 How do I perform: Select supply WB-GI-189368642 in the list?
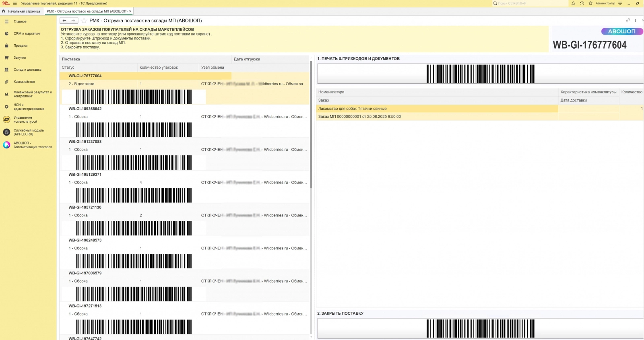[x=85, y=109]
